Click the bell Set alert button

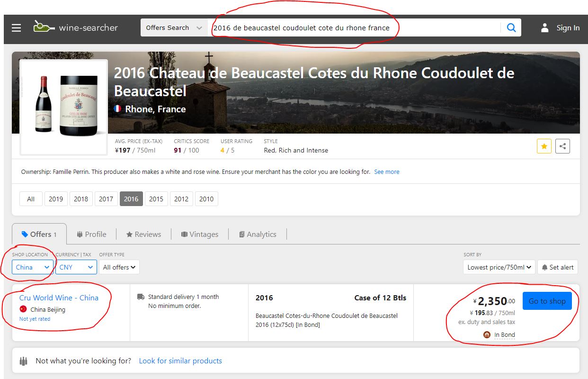[x=558, y=267]
